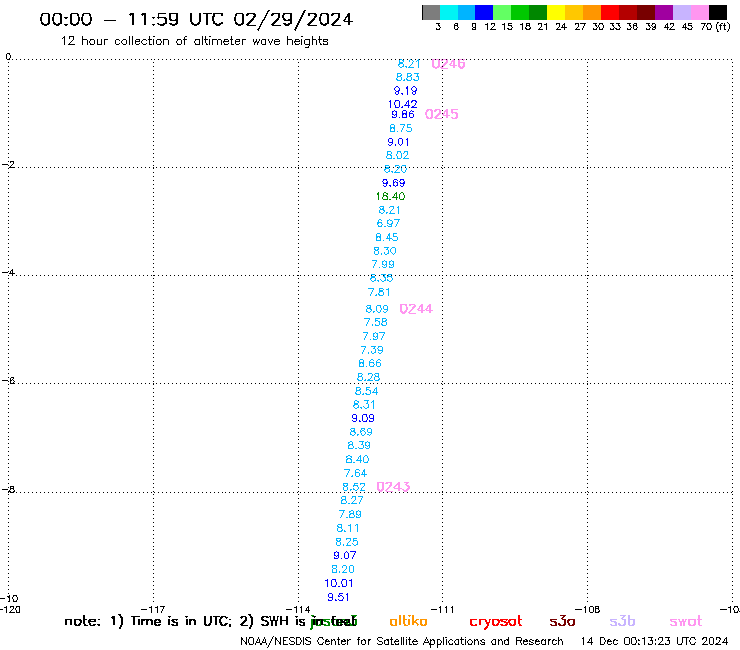Select the wave height value 7.64

point(355,473)
